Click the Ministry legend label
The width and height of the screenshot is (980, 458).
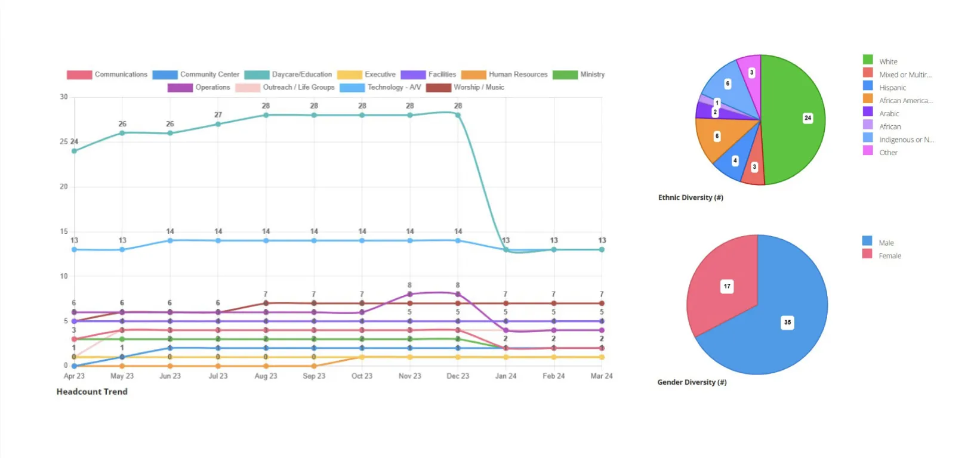[593, 75]
